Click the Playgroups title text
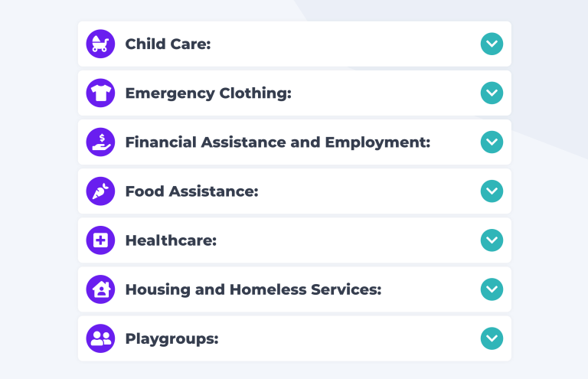Screen dimensions: 588x379 [x=171, y=339]
